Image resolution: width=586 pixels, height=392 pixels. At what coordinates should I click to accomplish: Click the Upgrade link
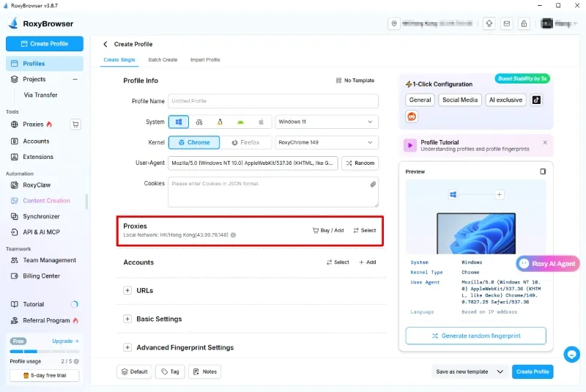65,341
